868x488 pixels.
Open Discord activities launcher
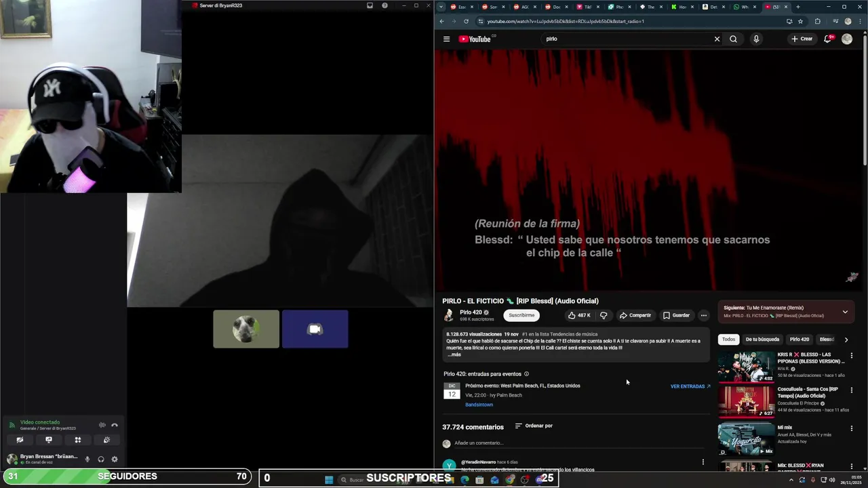[78, 440]
